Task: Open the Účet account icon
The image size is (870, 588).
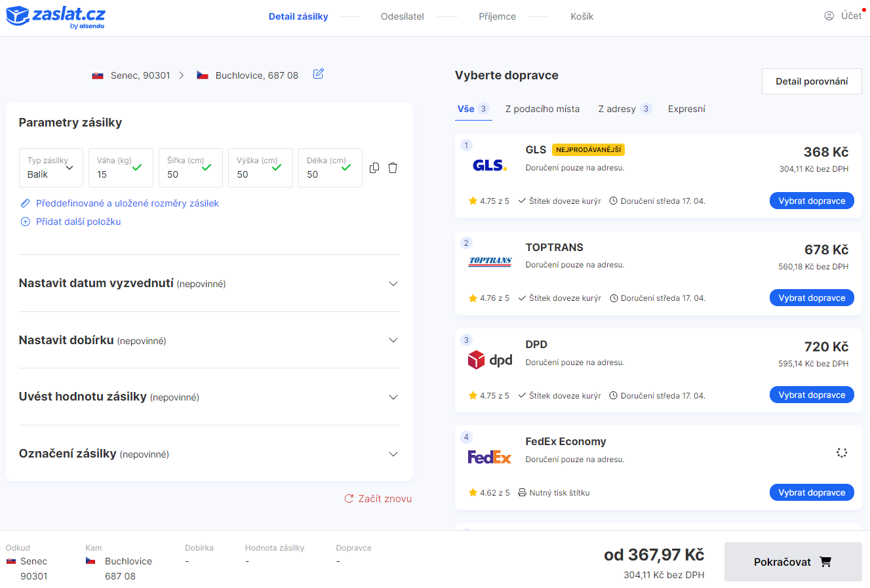Action: [x=829, y=16]
